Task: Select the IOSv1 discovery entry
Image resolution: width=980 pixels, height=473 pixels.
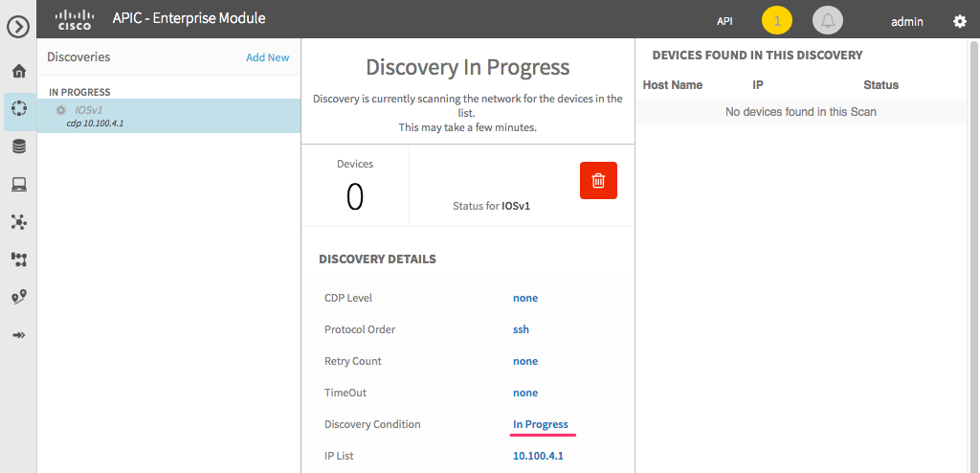Action: [x=168, y=116]
